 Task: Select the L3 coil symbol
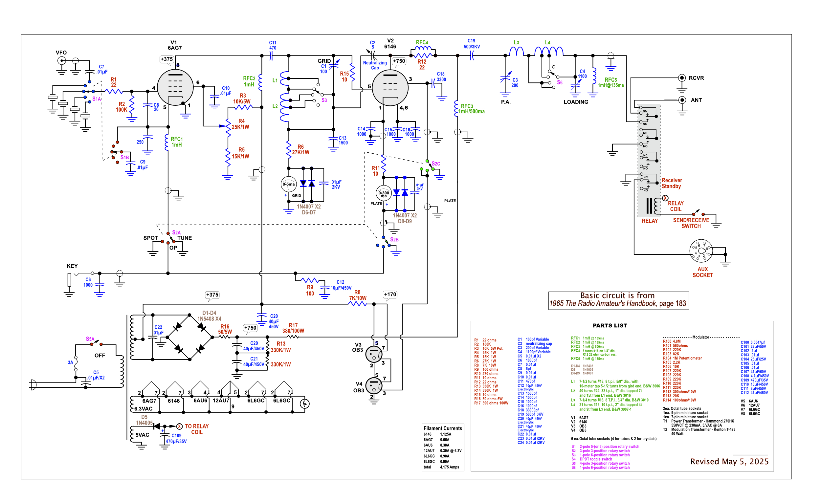coord(516,52)
